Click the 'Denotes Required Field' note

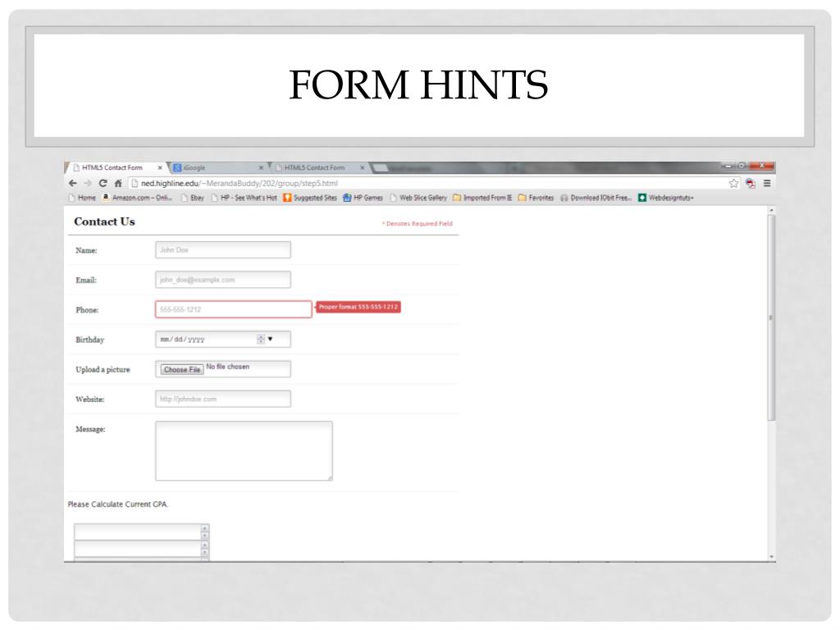418,223
